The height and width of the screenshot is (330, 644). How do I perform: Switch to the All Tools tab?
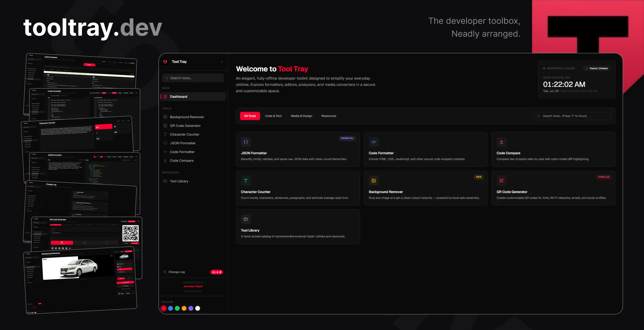click(x=250, y=116)
